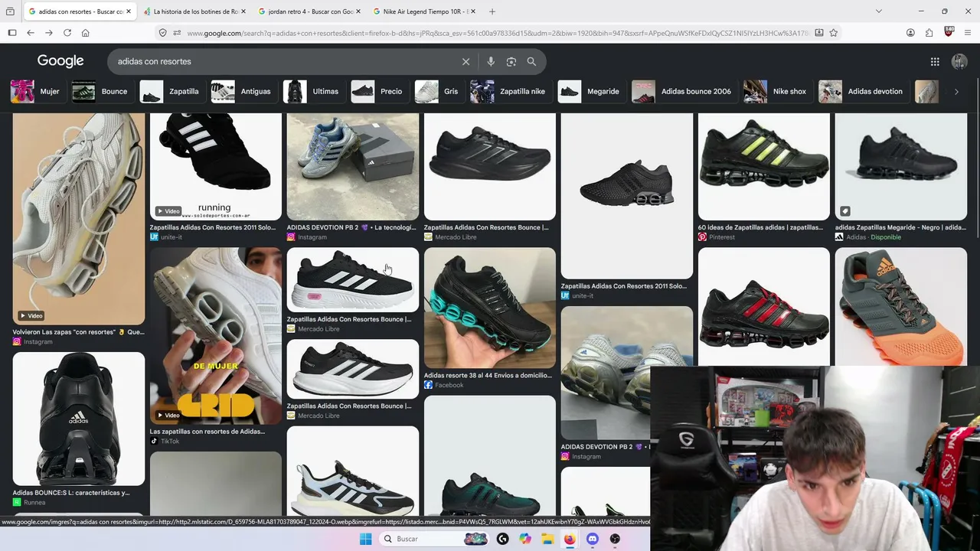
Task: Switch to 'La historia de los botines' tab
Action: (x=194, y=11)
